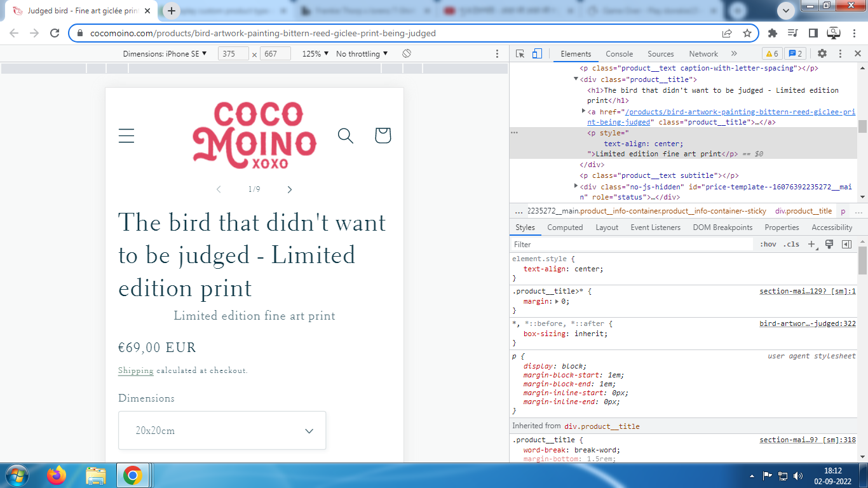The image size is (868, 488).
Task: Switch to the Console tab
Action: coord(619,54)
